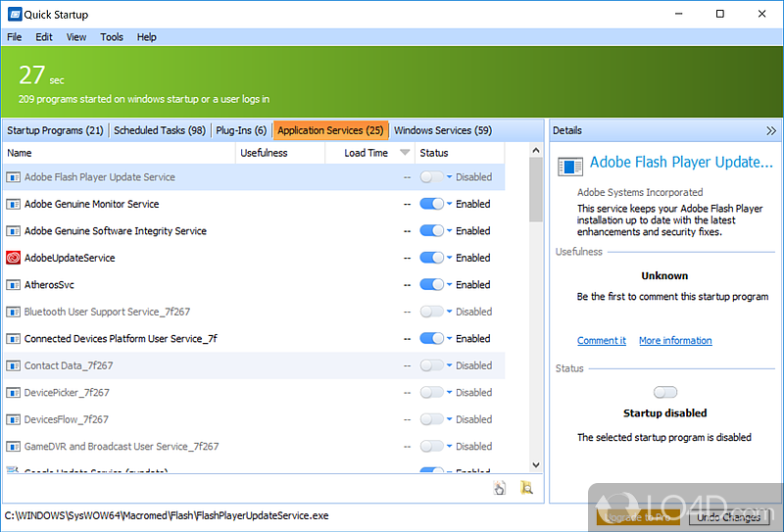Sort by the Load Time column header

click(x=367, y=153)
